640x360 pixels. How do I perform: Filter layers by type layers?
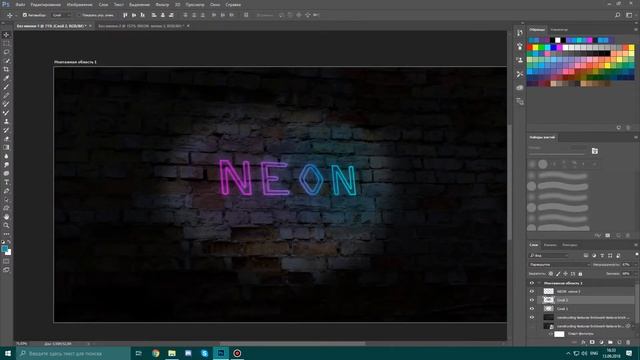click(602, 256)
